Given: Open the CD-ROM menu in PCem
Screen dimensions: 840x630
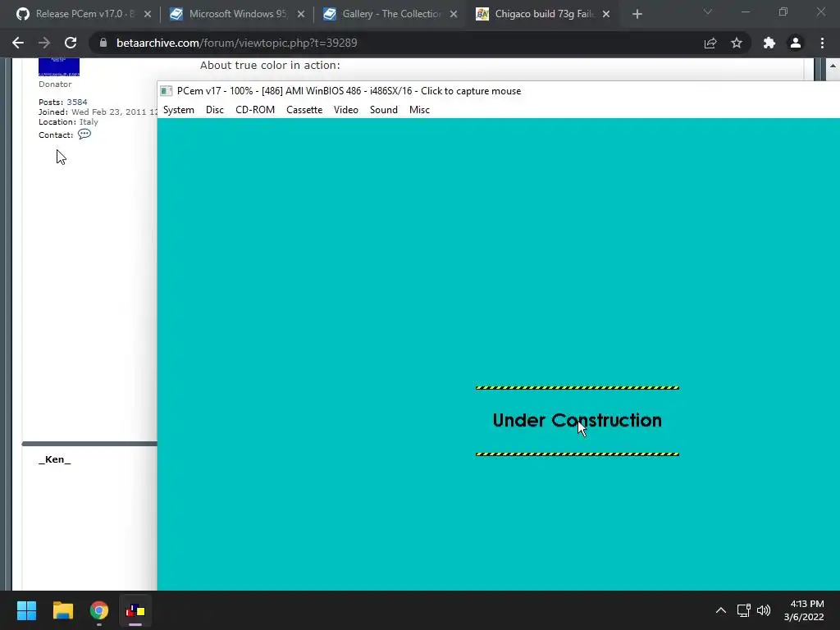Looking at the screenshot, I should click(255, 110).
